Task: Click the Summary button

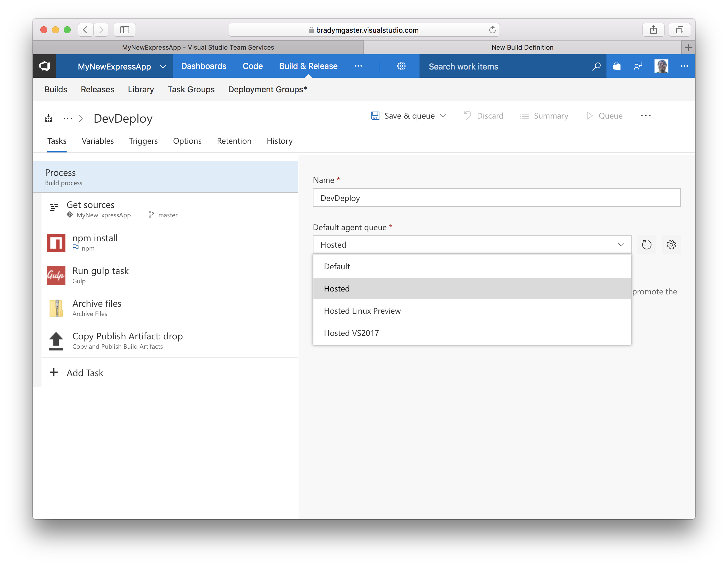Action: [x=544, y=116]
